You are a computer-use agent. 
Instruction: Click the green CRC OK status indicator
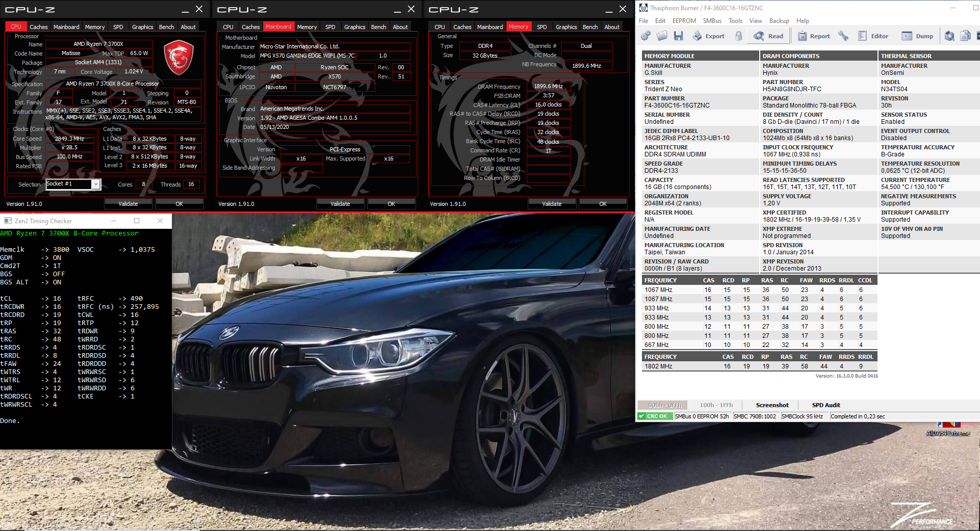tap(655, 416)
